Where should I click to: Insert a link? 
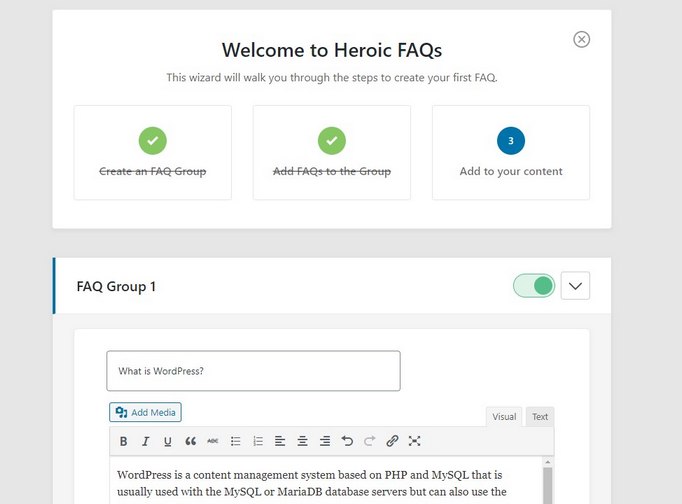(x=392, y=441)
